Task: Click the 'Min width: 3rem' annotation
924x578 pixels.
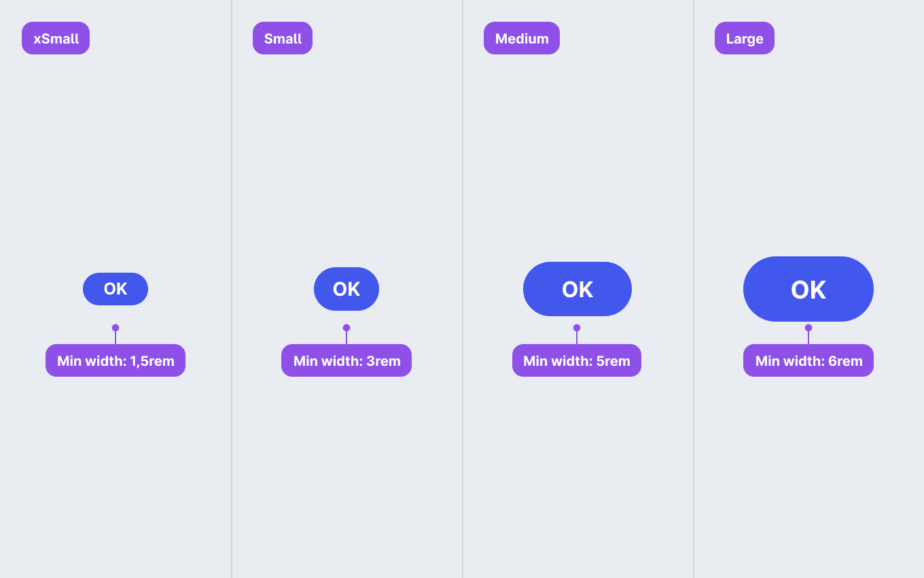Action: click(x=346, y=360)
